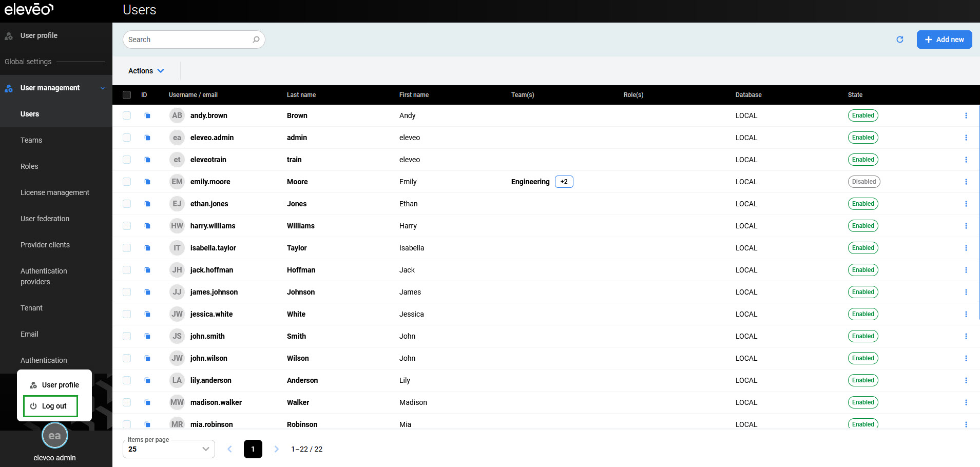Open three-dot menu for emily.moore row
Image resolution: width=980 pixels, height=467 pixels.
click(x=966, y=182)
